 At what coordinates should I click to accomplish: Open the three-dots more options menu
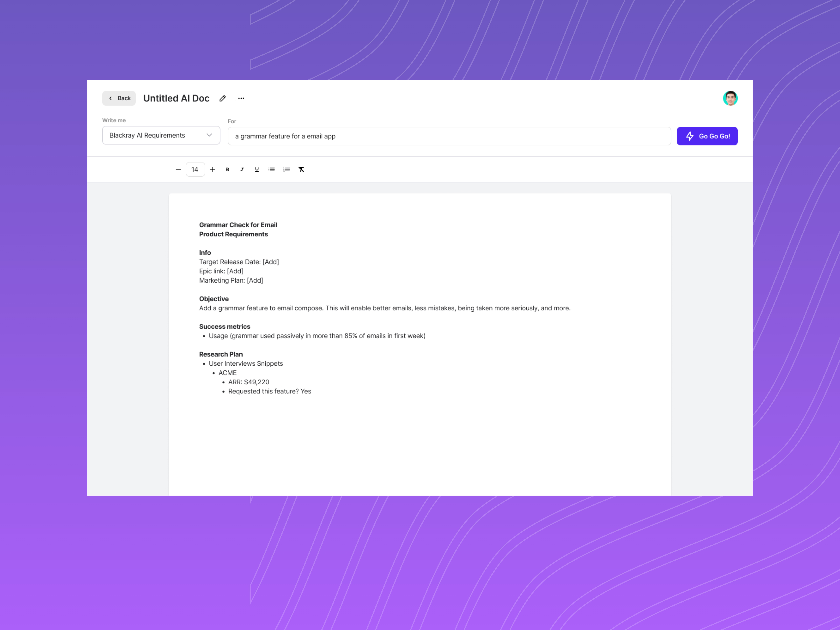coord(241,98)
